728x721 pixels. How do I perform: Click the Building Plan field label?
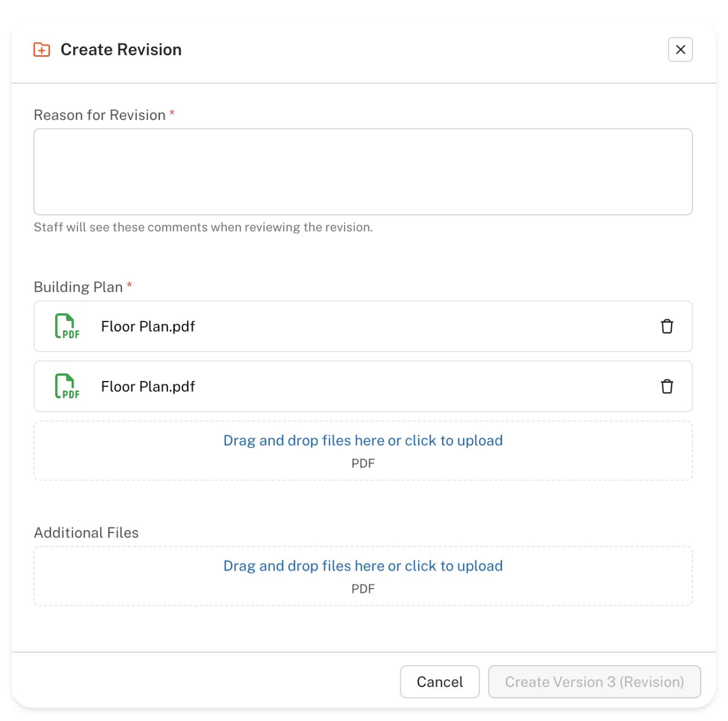(x=79, y=287)
